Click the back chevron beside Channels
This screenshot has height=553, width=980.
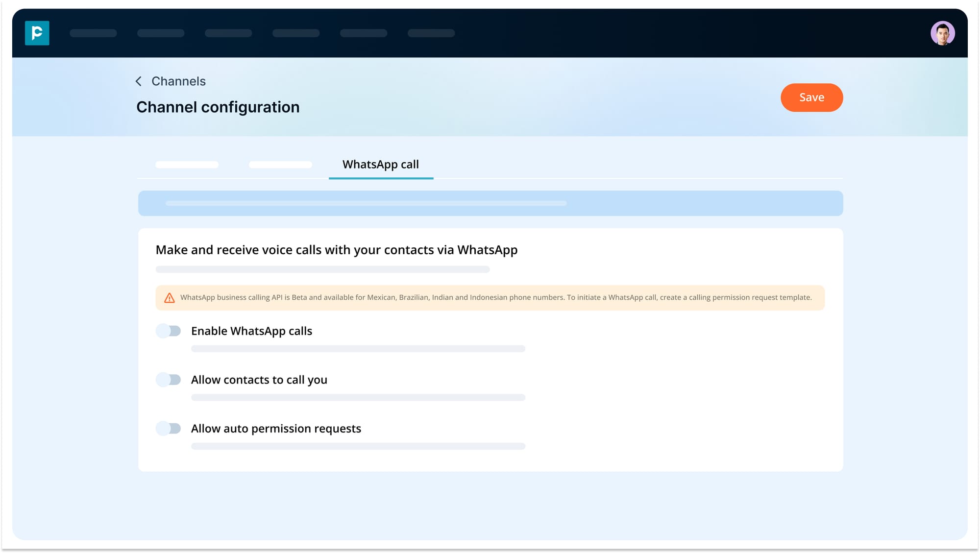click(x=138, y=81)
